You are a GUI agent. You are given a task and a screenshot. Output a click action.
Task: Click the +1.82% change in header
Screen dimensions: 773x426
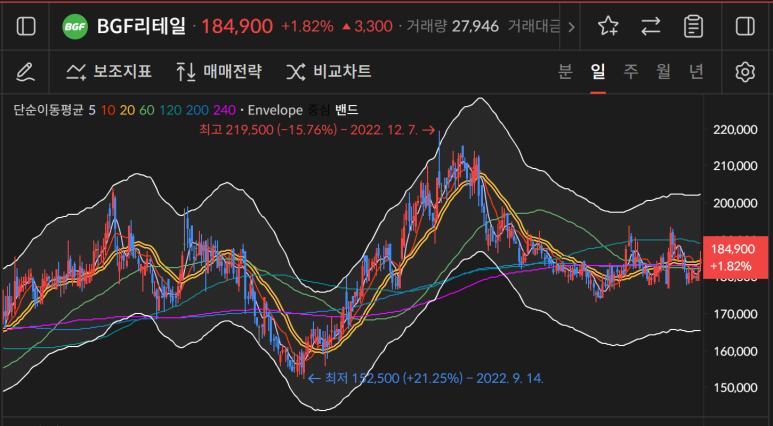point(307,27)
